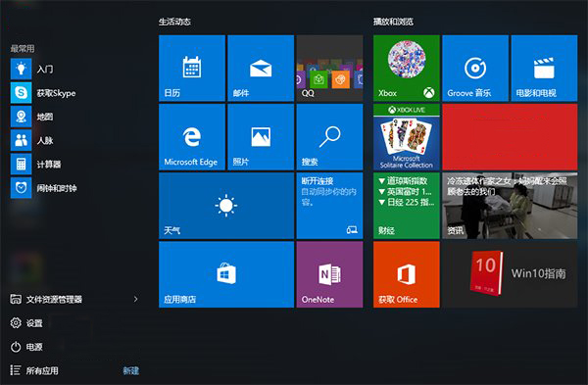Open the 断开连接 sync tile
The width and height of the screenshot is (588, 385).
click(x=329, y=206)
